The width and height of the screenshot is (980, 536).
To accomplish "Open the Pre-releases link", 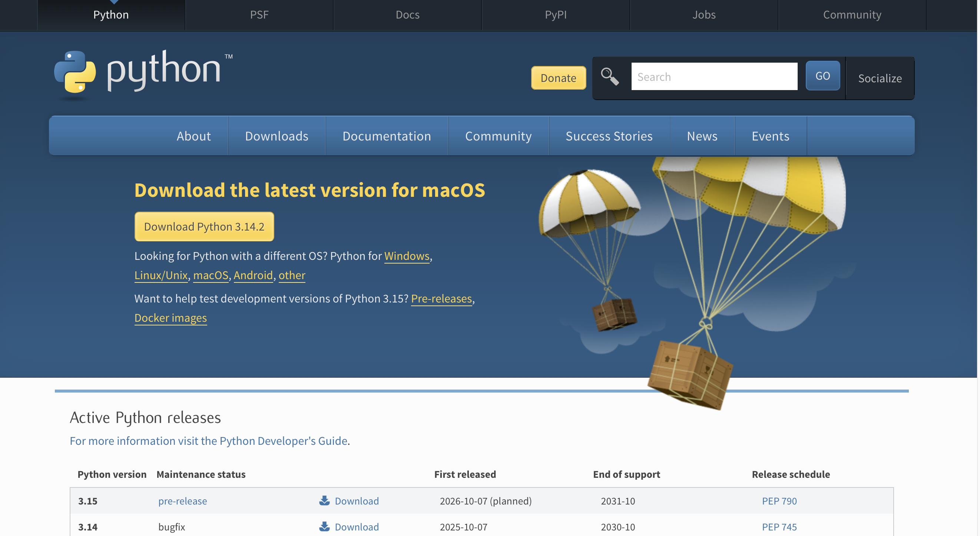I will 441,298.
